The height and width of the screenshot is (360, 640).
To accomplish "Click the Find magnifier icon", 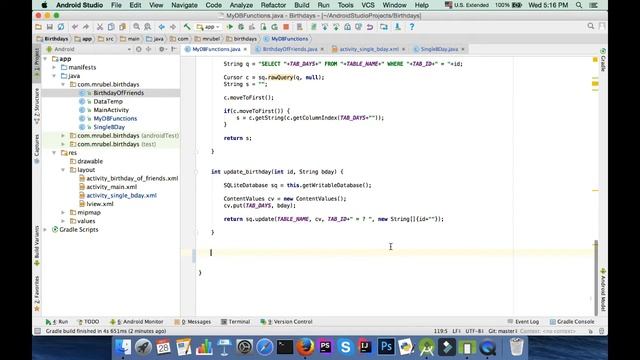I will point(136,27).
